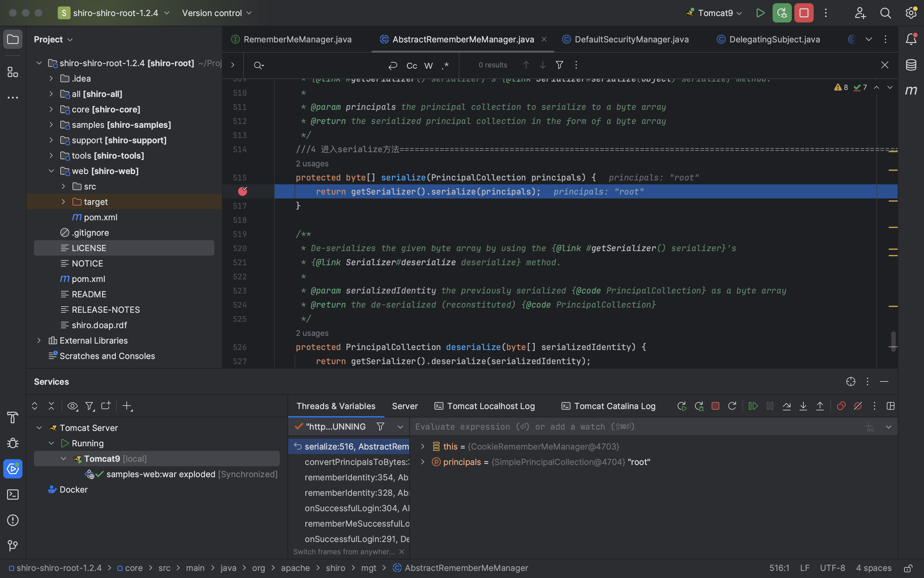The width and height of the screenshot is (924, 578).
Task: Click the find bar search input field
Action: (x=325, y=66)
